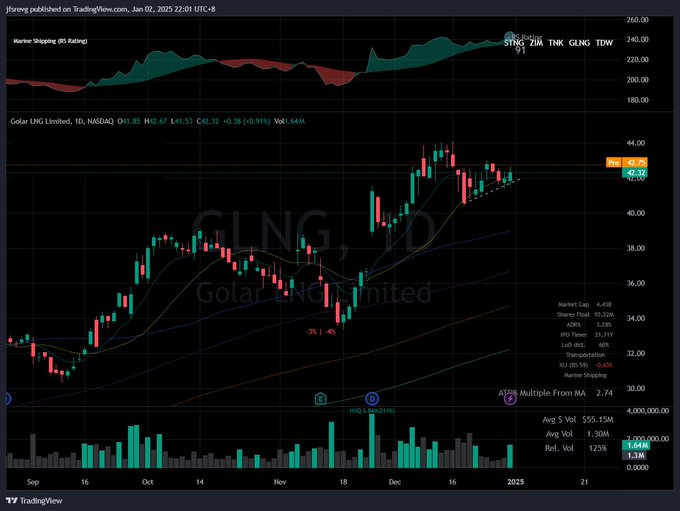Click the earnings 'E' marker on the time axis

point(320,398)
